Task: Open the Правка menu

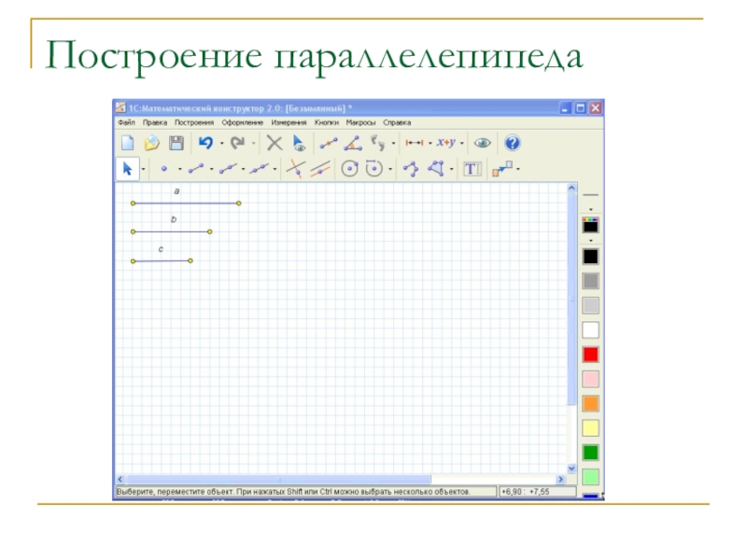Action: click(x=155, y=122)
